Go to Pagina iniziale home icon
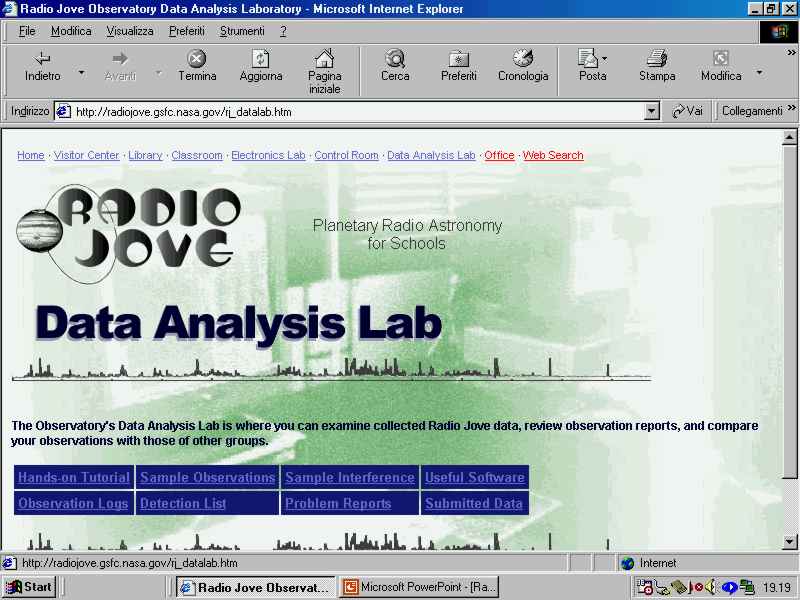Image resolution: width=800 pixels, height=600 pixels. [324, 59]
